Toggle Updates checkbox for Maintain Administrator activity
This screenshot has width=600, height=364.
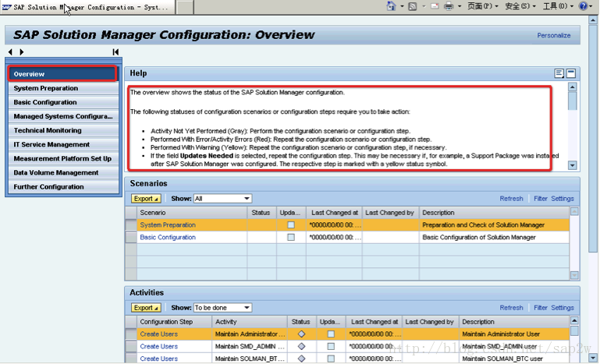(331, 334)
